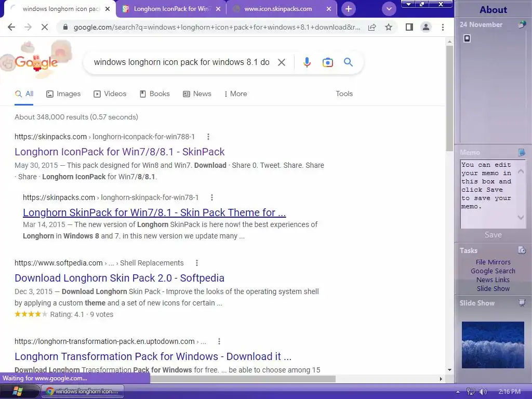
Task: Click the Save button under Memo
Action: tap(493, 235)
